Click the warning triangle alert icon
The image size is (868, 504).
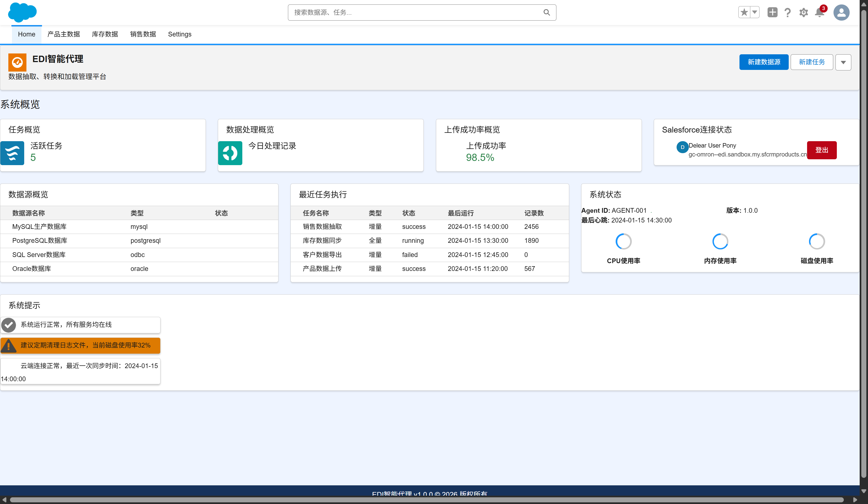coord(9,346)
